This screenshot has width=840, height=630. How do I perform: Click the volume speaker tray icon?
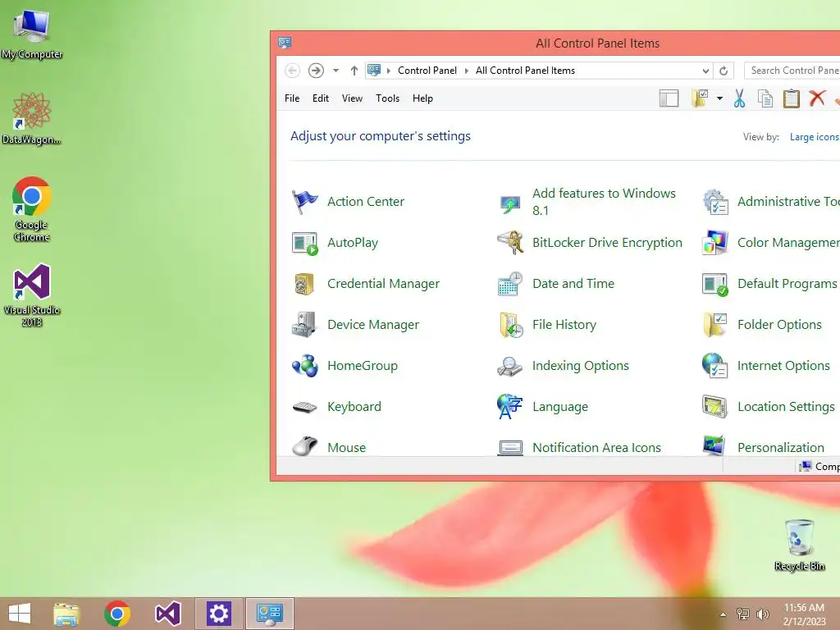click(x=762, y=614)
